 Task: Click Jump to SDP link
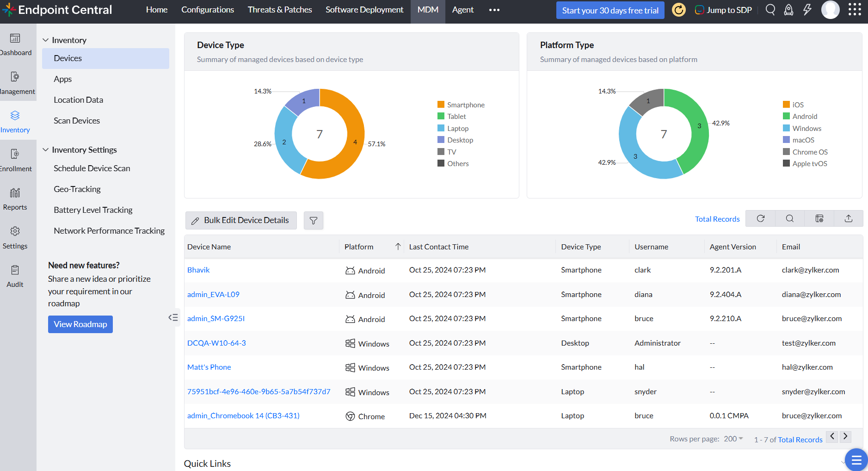(724, 10)
